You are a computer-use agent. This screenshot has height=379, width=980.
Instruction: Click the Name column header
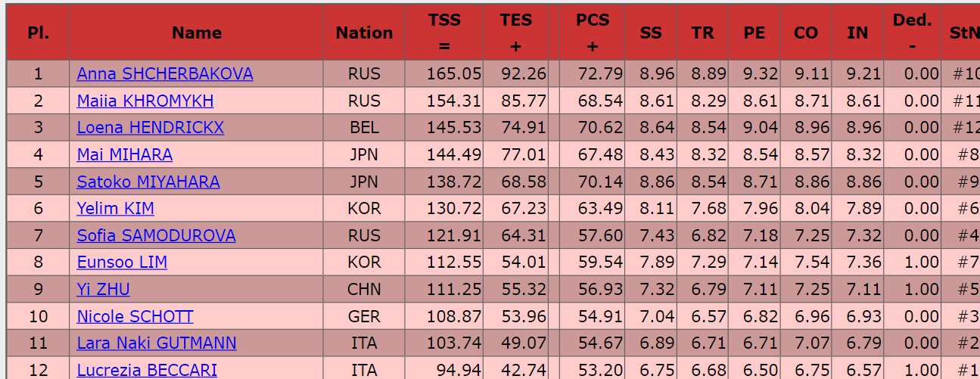(x=197, y=33)
